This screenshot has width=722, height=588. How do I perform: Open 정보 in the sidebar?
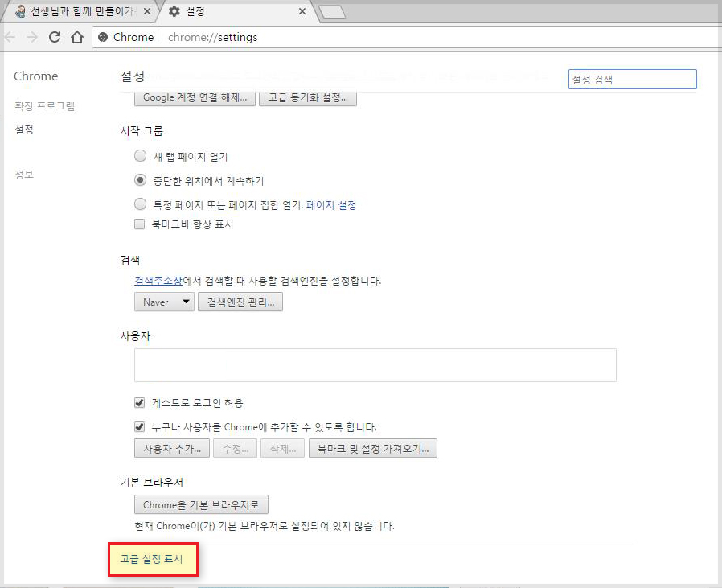click(24, 175)
